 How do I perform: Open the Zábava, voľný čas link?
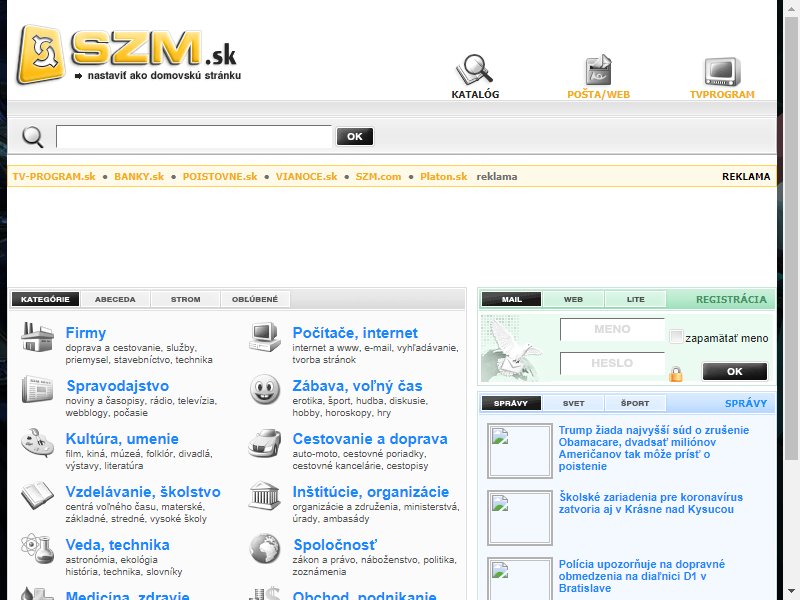[357, 386]
